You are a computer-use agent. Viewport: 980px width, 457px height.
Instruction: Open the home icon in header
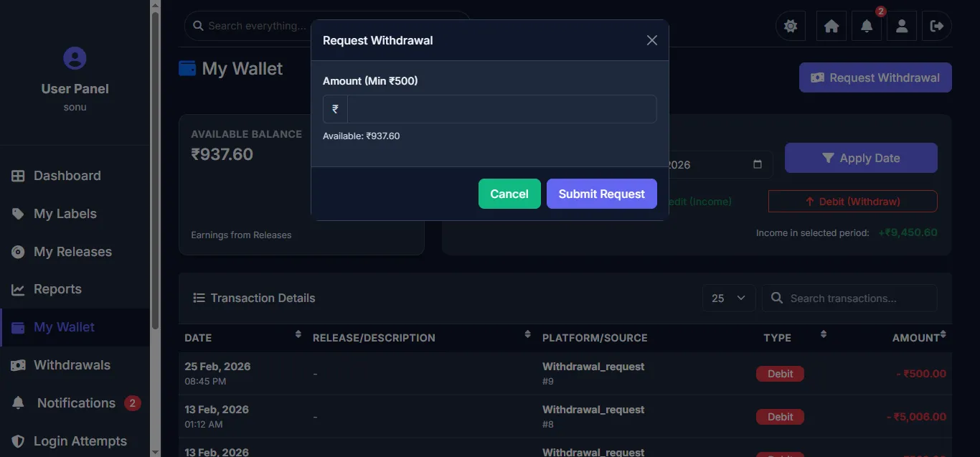point(831,26)
